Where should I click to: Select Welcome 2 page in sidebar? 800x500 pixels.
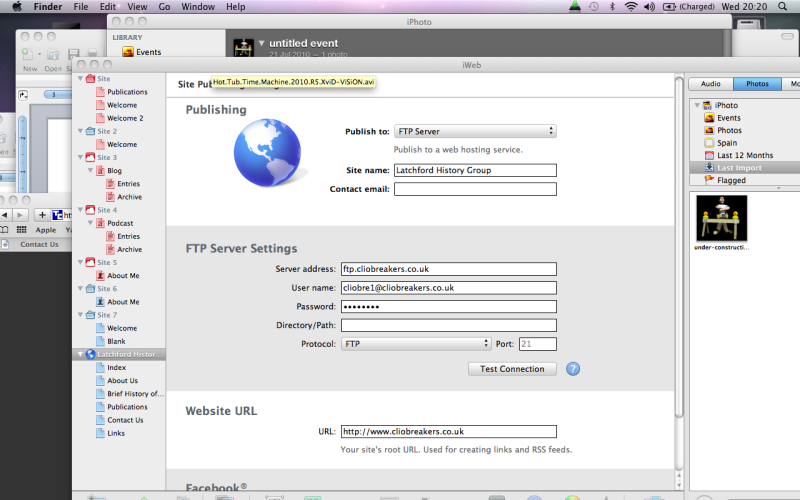(x=125, y=118)
